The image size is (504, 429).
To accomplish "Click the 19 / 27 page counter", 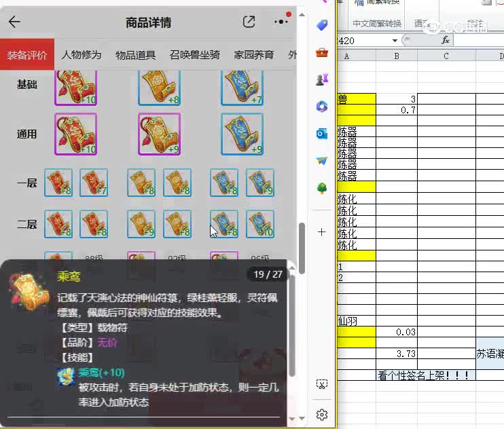I will (268, 274).
